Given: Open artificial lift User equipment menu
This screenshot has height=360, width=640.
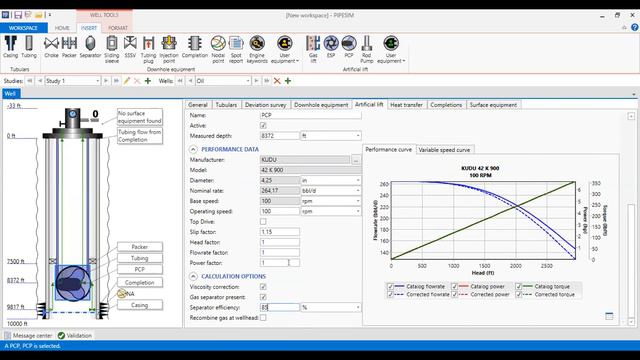Looking at the screenshot, I should 391,50.
